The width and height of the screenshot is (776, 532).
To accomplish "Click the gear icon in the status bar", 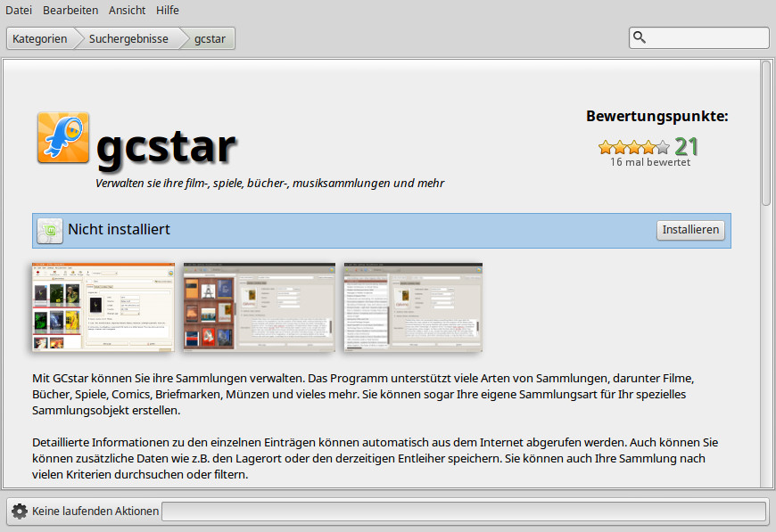I will point(20,512).
